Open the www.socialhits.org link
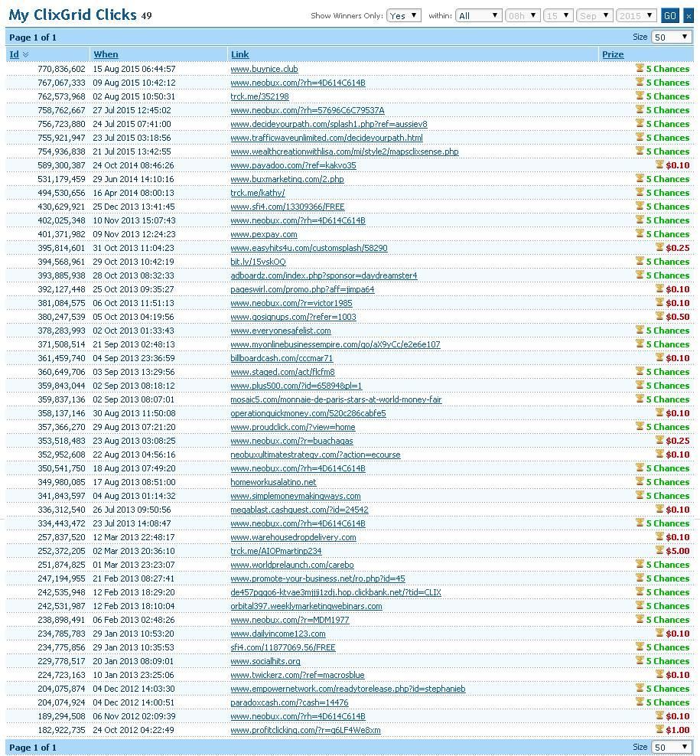Screen dimensions: 700x756 [x=265, y=661]
